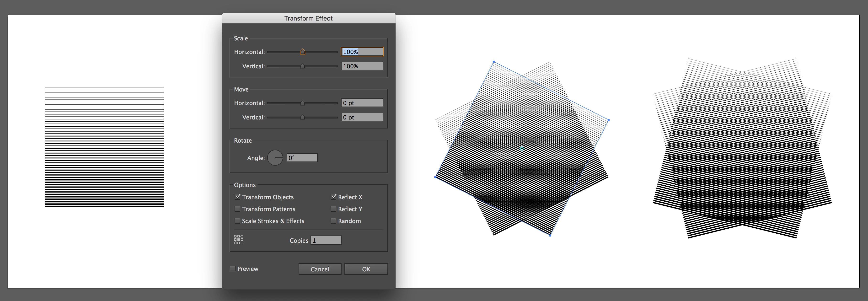868x301 pixels.
Task: Toggle the Reflect X checkbox
Action: 334,197
